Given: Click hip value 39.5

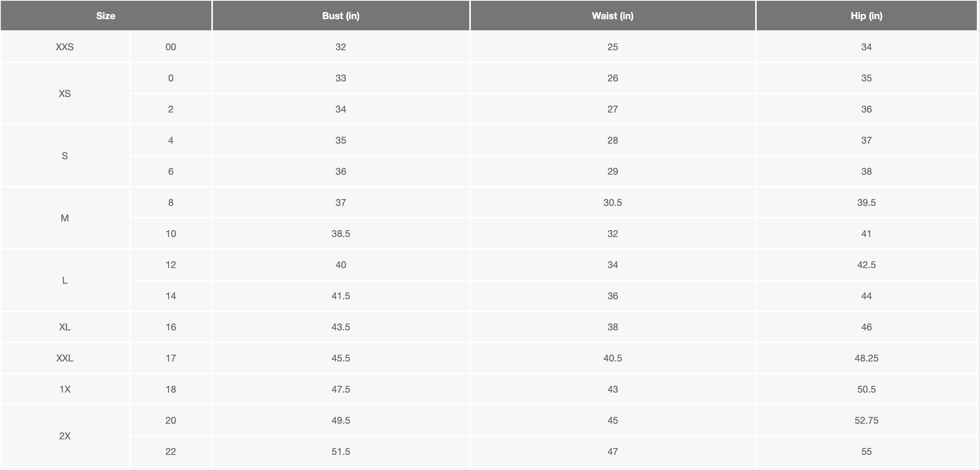Looking at the screenshot, I should coord(867,202).
